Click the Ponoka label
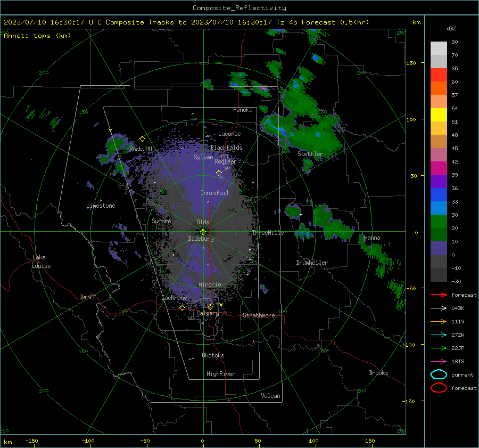479x448 pixels. [243, 110]
